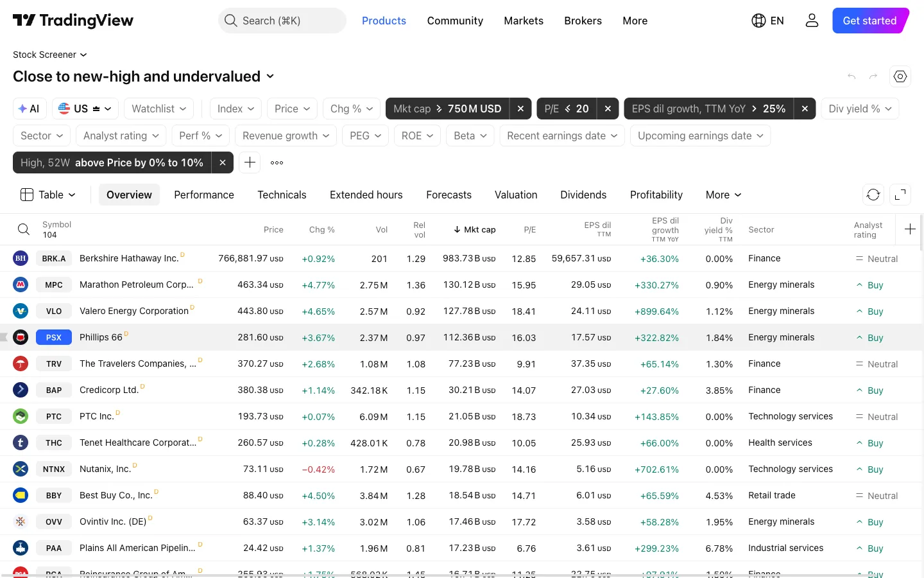Image resolution: width=924 pixels, height=578 pixels.
Task: Open the Table layout dropdown
Action: [48, 195]
